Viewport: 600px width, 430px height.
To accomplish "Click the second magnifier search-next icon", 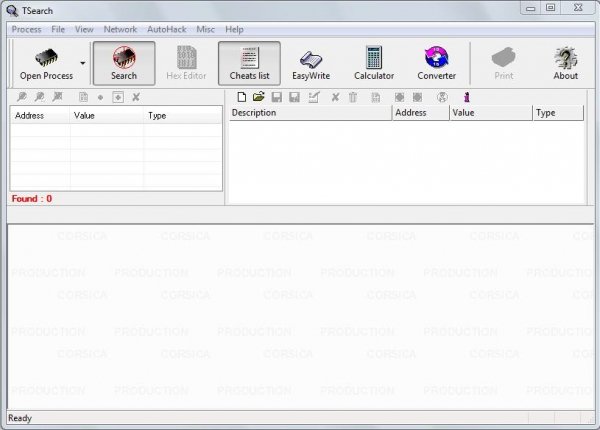I will coord(39,97).
